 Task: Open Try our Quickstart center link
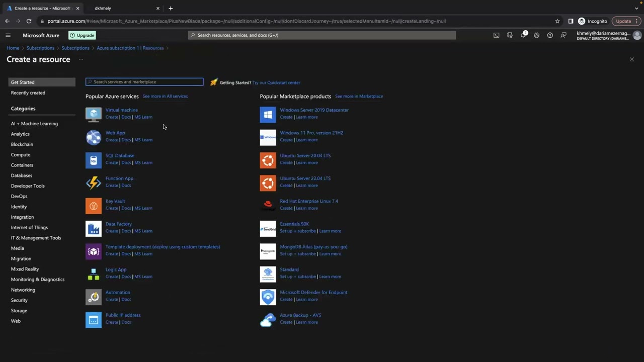pos(276,82)
